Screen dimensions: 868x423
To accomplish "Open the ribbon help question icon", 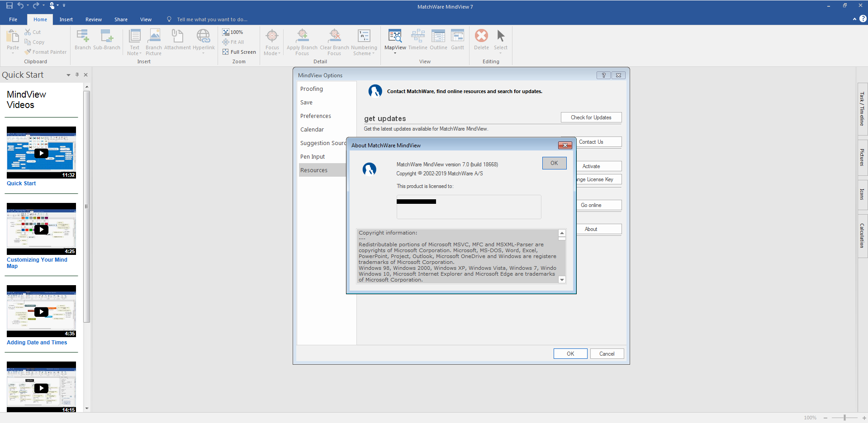I will point(863,19).
